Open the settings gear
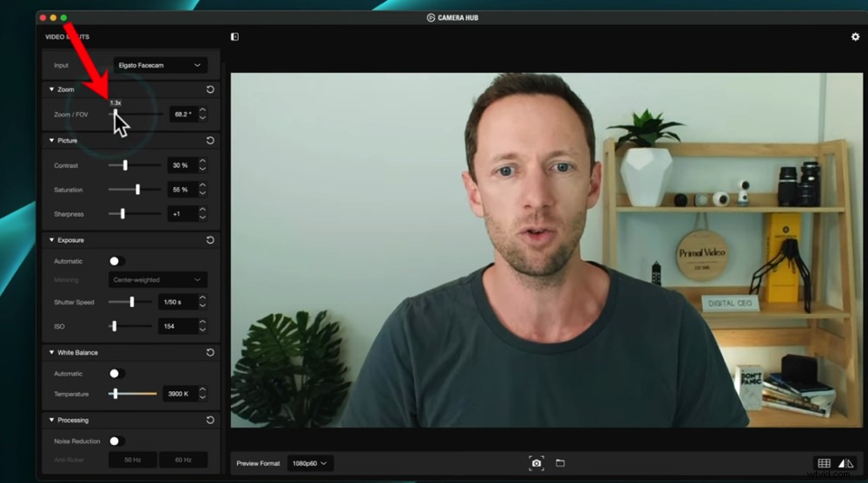This screenshot has width=868, height=483. (x=855, y=36)
